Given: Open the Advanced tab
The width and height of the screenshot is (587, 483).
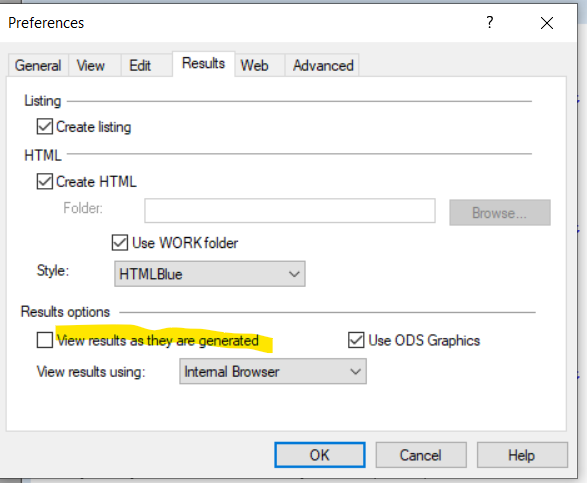Looking at the screenshot, I should 323,66.
